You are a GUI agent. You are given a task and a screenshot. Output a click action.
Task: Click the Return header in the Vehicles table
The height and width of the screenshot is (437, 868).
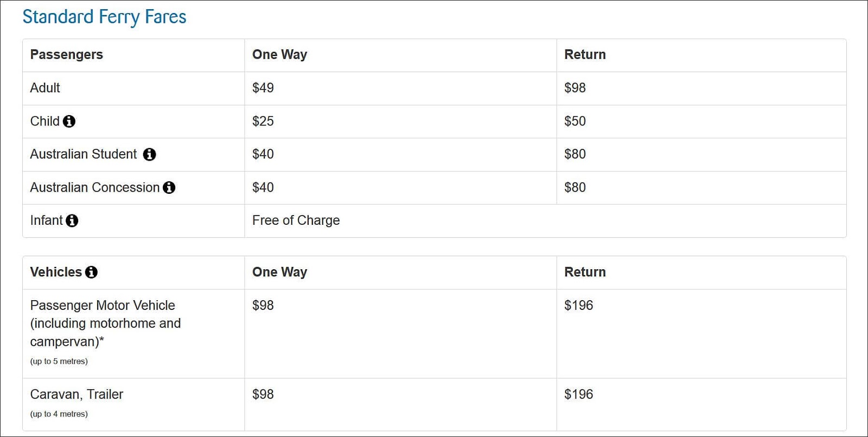[x=585, y=273]
